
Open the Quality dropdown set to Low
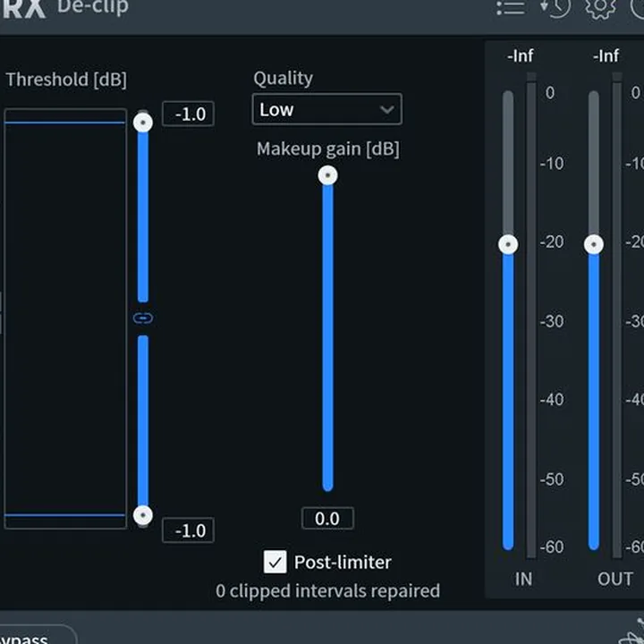tap(327, 109)
